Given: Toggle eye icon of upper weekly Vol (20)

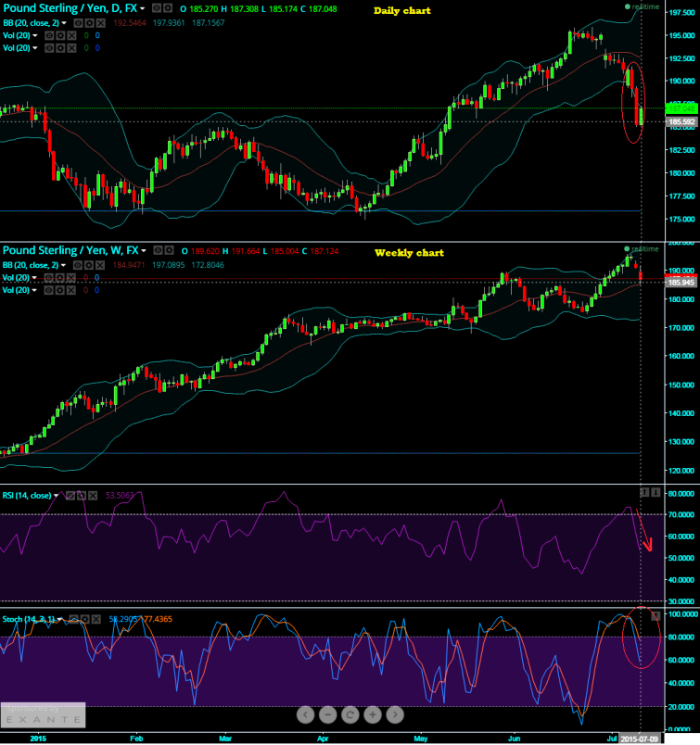Looking at the screenshot, I should 49,278.
